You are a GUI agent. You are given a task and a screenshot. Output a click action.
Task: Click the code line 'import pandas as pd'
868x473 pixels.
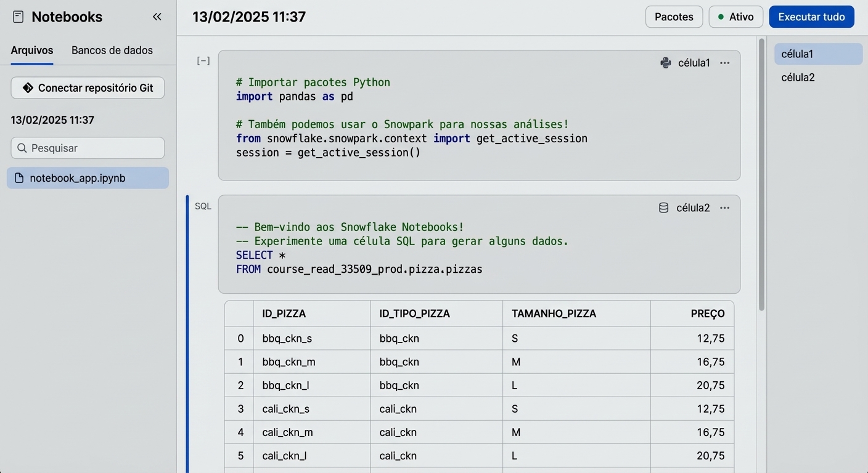tap(294, 97)
